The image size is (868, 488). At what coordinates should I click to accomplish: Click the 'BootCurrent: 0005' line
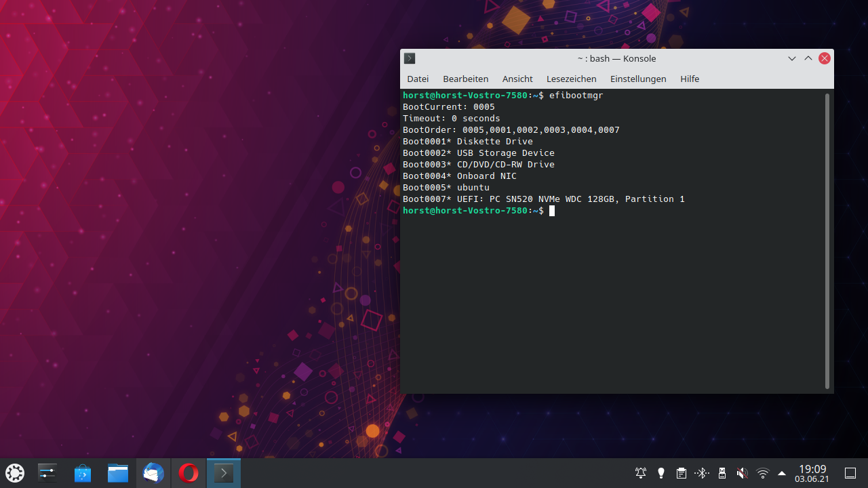pyautogui.click(x=449, y=107)
